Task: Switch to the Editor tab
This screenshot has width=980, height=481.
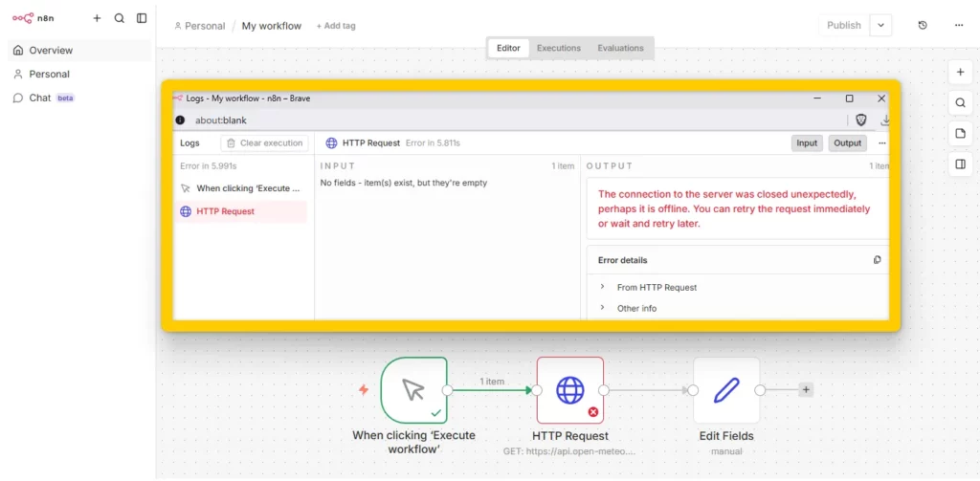Action: pyautogui.click(x=508, y=48)
